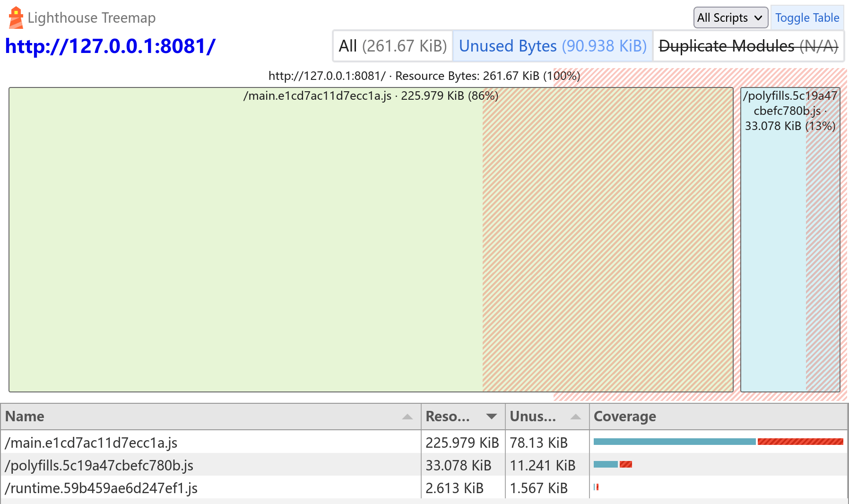Sort table by Name column
Screen dimensions: 849x504
(x=211, y=417)
